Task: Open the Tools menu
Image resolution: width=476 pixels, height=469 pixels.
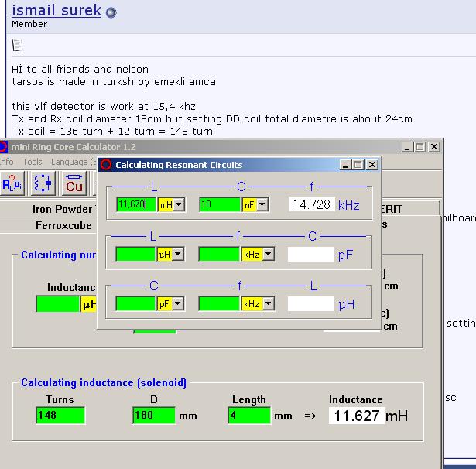Action: [x=33, y=162]
